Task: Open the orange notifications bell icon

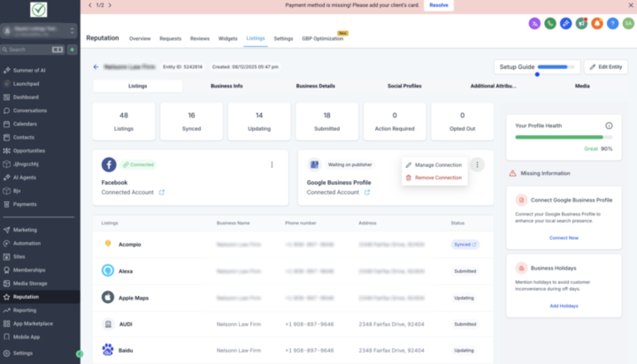Action: click(x=597, y=24)
